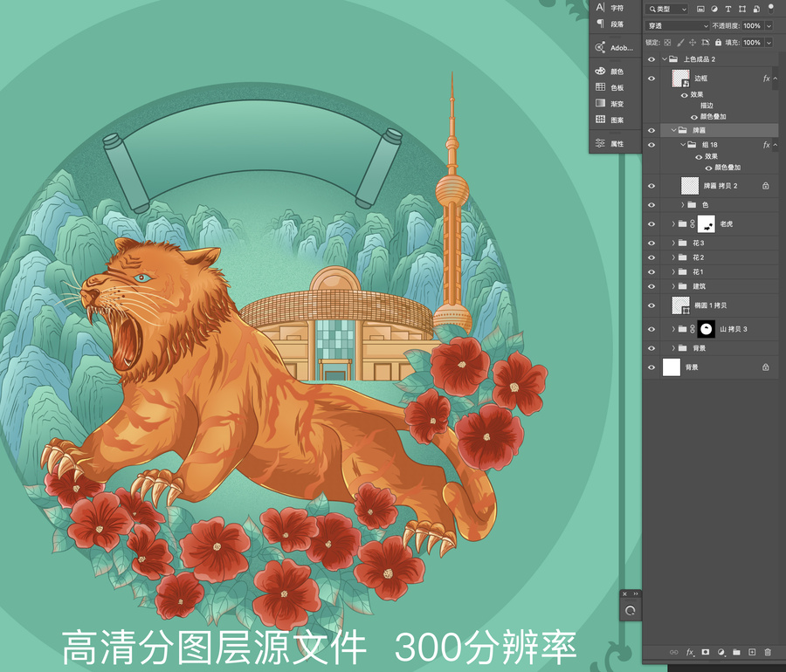Filter layers by type (T) icon

[x=727, y=9]
